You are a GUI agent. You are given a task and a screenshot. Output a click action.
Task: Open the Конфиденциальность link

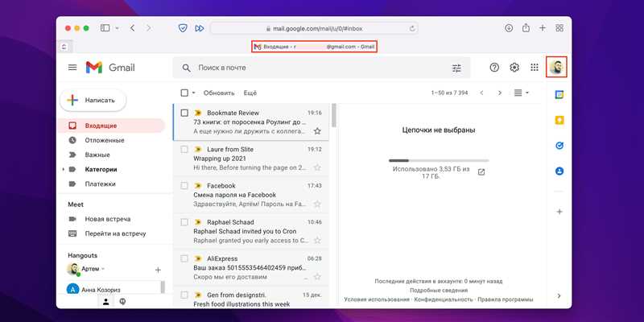444,299
